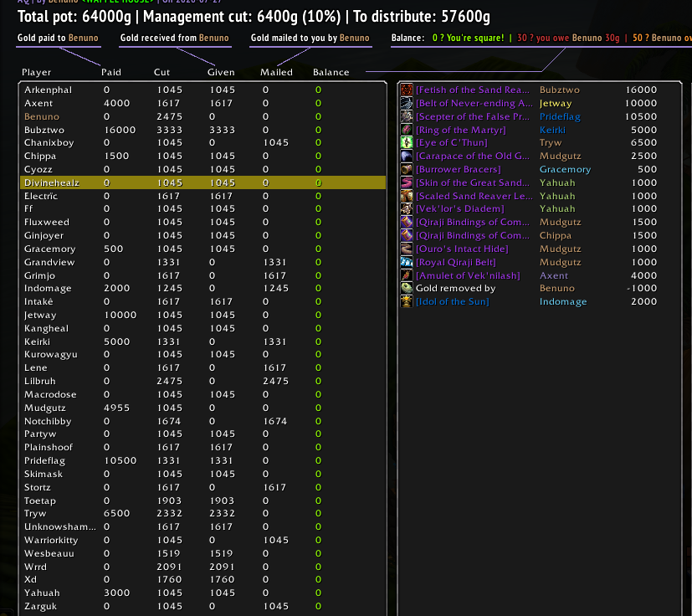Select the Toetap player row
This screenshot has height=616, width=692.
click(203, 501)
